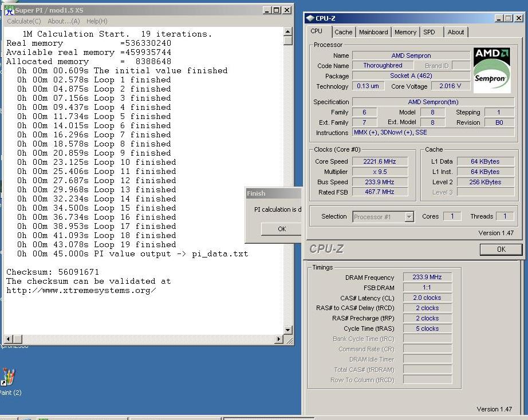The height and width of the screenshot is (420, 528).
Task: Click the PI value output pi_data.txt line
Action: pyautogui.click(x=133, y=253)
